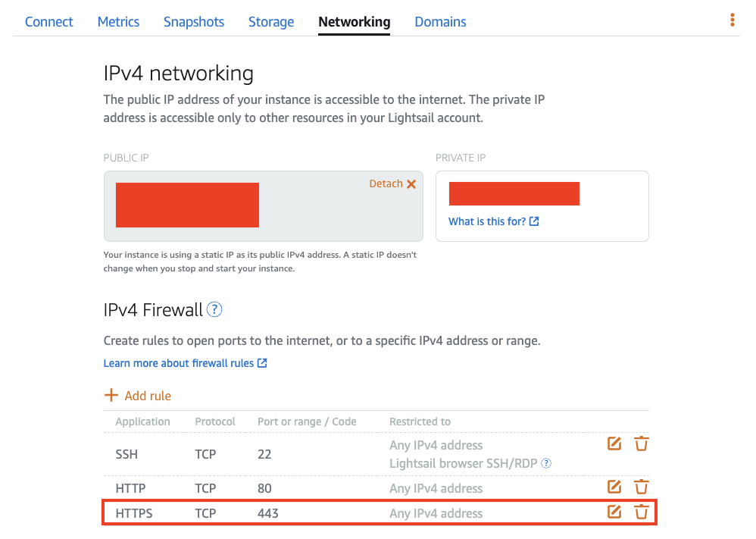Screen dimensions: 756x539
Task: Open IPv4 Firewall help question icon
Action: coord(214,309)
